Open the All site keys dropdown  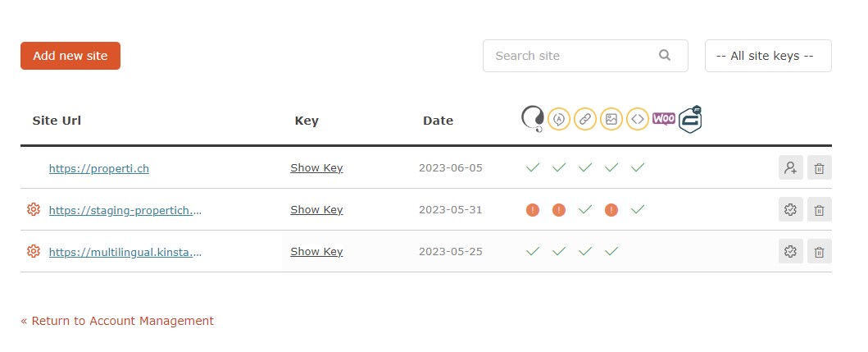point(768,56)
